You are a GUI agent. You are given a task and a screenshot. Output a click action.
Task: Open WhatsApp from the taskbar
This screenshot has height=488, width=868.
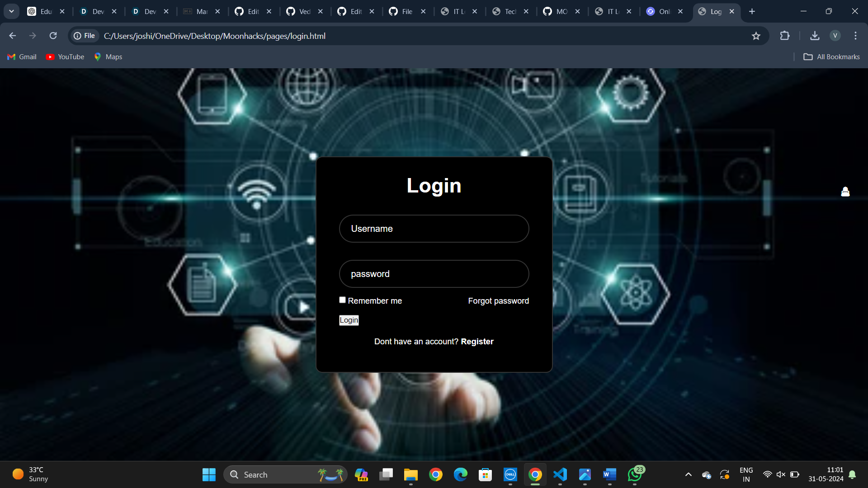(x=635, y=474)
